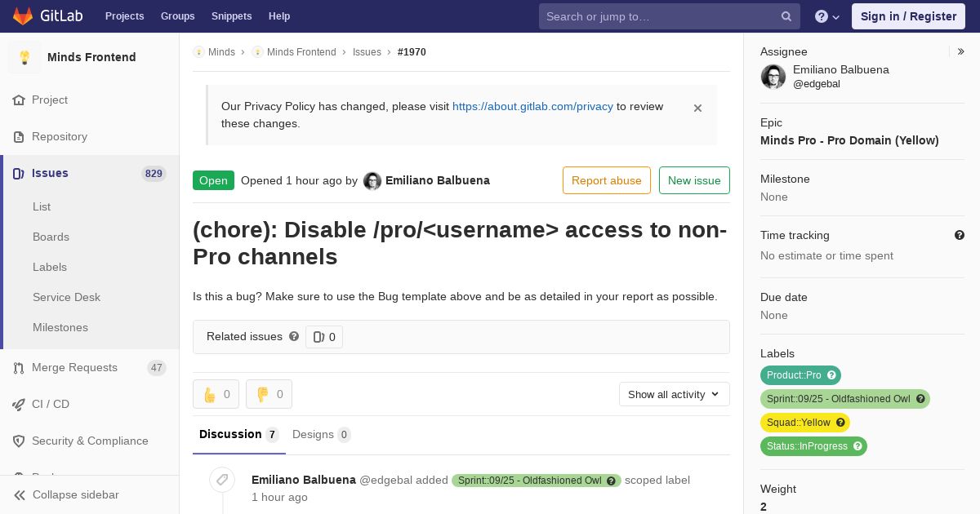Open issue Boards
Image resolution: width=980 pixels, height=514 pixels.
coord(51,237)
